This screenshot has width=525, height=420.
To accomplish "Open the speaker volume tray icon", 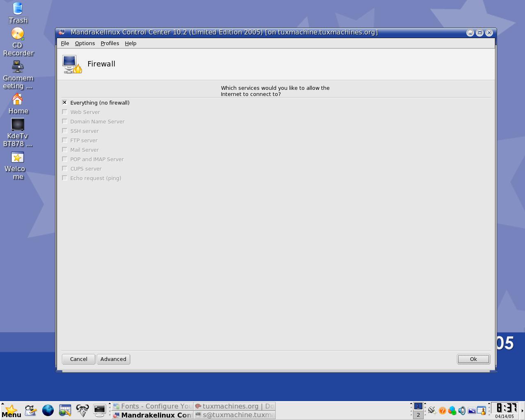I will 462,411.
